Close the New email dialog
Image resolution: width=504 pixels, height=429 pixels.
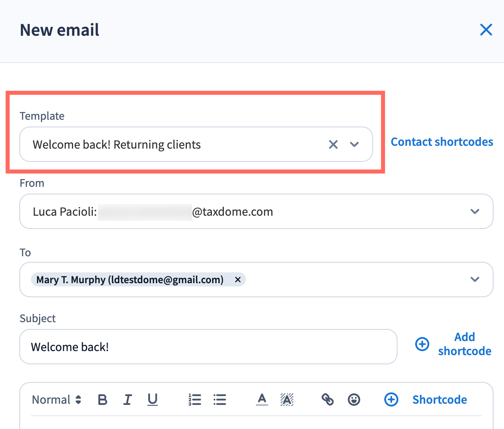(x=486, y=30)
